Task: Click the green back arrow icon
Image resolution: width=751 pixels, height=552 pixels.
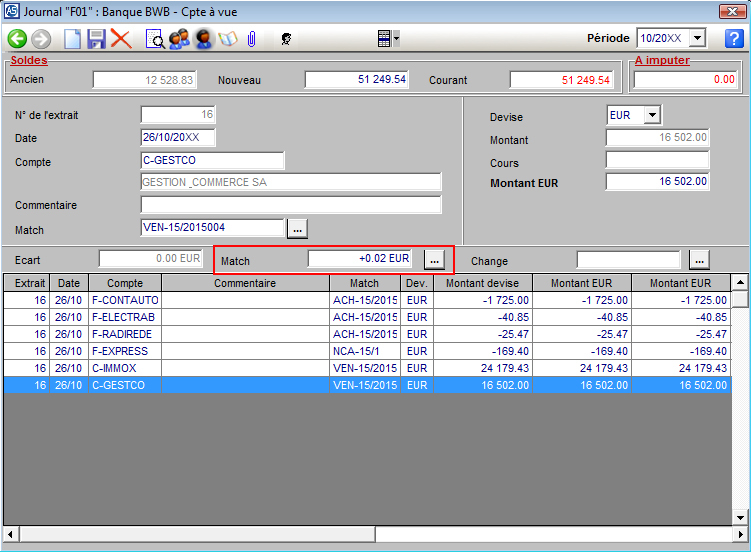Action: [x=17, y=39]
